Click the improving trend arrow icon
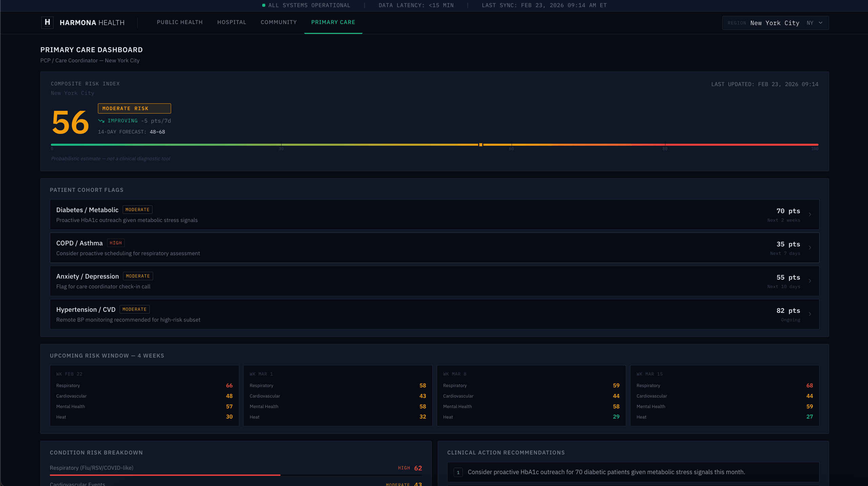 101,121
